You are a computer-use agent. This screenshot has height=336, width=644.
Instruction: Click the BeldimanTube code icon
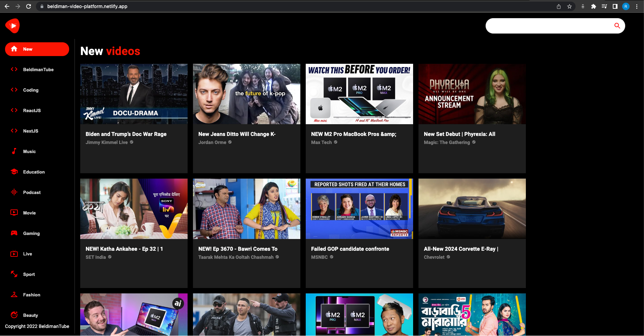tap(14, 69)
